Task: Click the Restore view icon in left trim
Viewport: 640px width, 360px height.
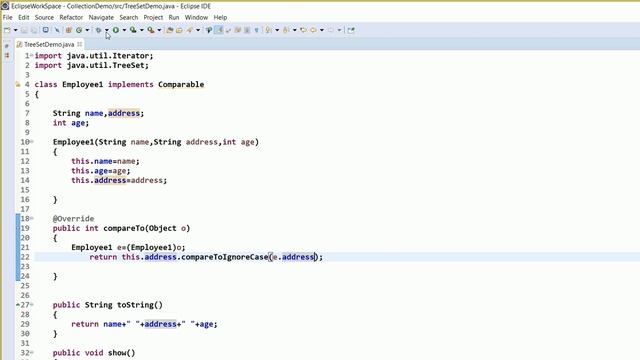Action: pyautogui.click(x=7, y=46)
